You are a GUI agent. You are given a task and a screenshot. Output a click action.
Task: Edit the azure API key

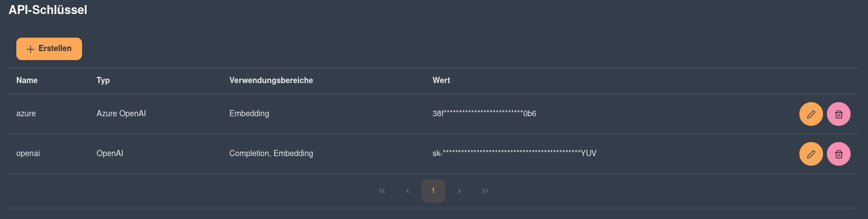pos(811,114)
